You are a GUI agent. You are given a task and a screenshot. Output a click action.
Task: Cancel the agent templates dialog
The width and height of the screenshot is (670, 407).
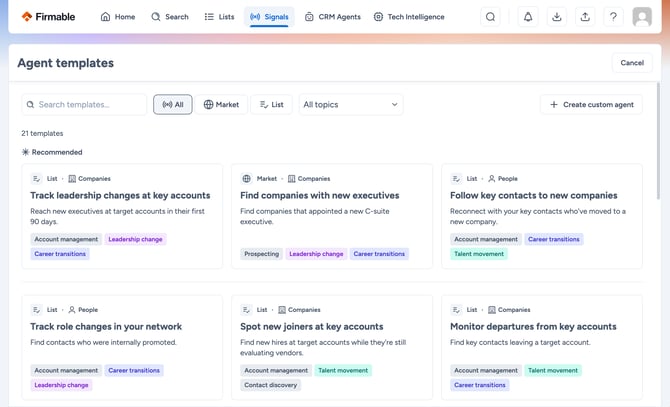pos(632,63)
